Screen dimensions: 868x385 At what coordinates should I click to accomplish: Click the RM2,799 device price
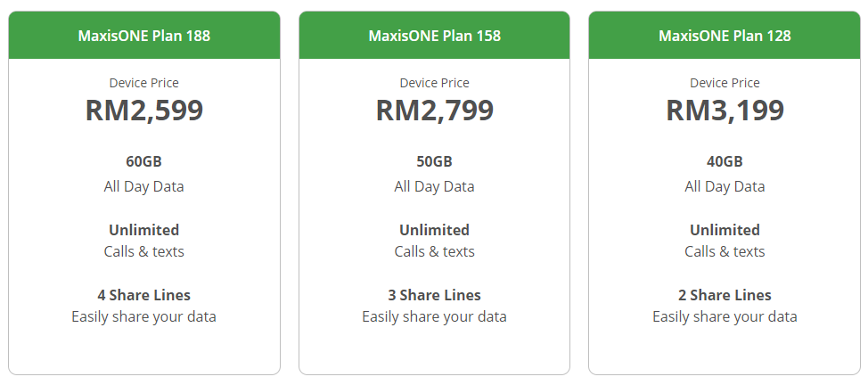pyautogui.click(x=434, y=111)
